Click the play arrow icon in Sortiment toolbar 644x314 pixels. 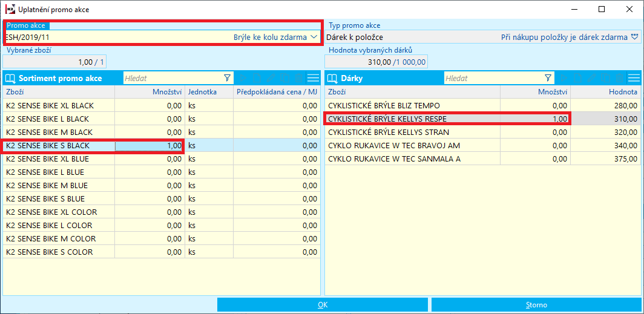coord(243,78)
